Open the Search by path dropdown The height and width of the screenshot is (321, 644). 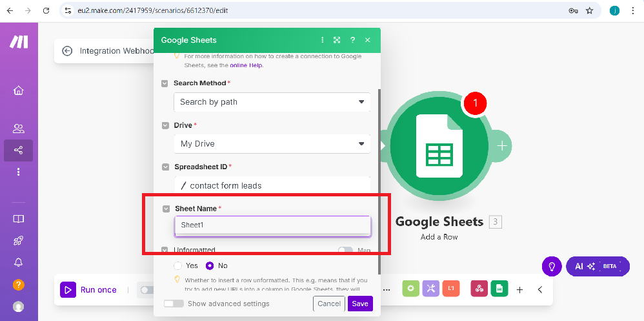point(272,102)
